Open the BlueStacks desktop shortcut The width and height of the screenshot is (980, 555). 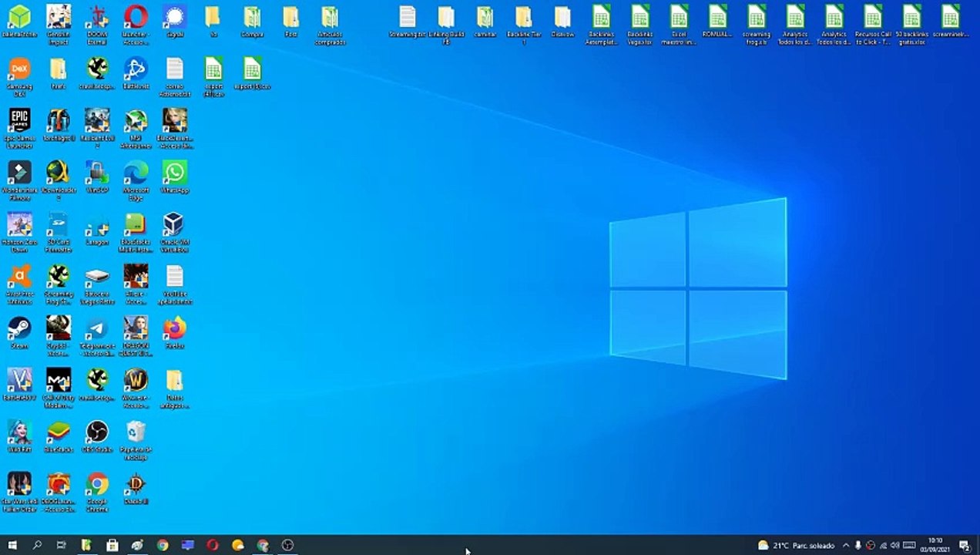click(59, 436)
